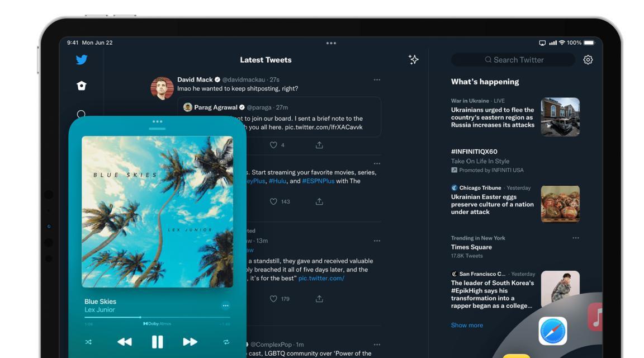The width and height of the screenshot is (644, 358).
Task: Open more options on streaming promo tweet
Action: tap(377, 163)
